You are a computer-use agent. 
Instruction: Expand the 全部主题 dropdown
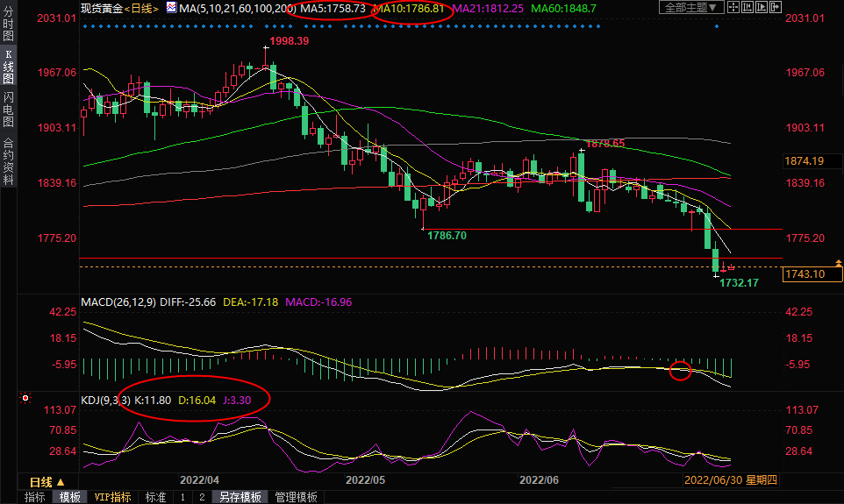tap(689, 8)
